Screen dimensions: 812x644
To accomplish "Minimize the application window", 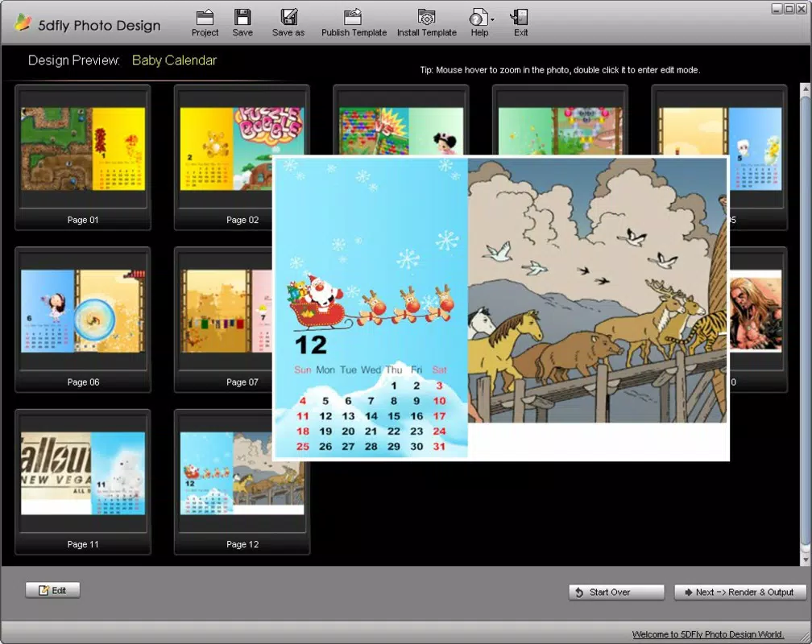I will (777, 8).
